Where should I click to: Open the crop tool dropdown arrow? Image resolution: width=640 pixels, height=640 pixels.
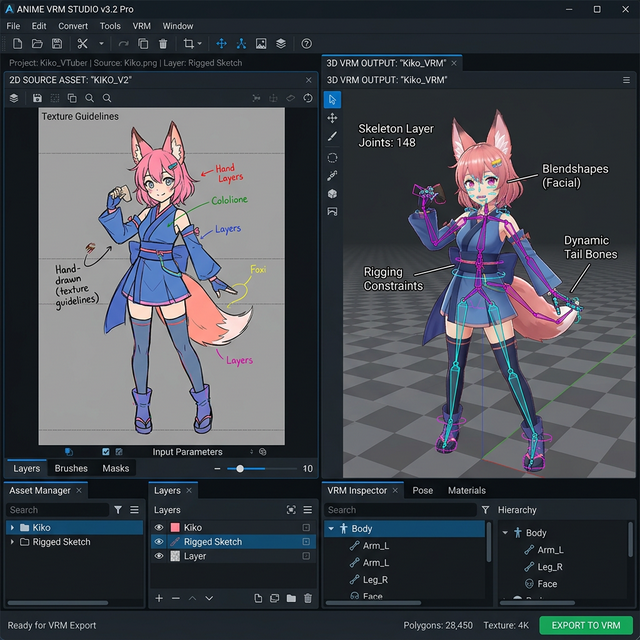coord(200,44)
